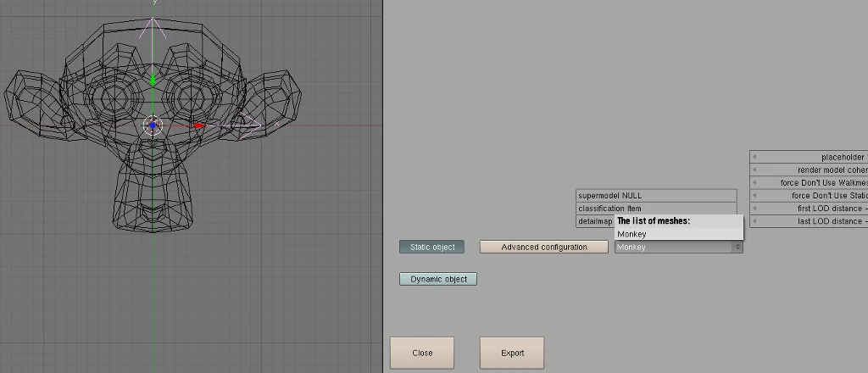Choose Monkey under 'The list of meshes'
Viewport: 868px width, 373px height.
click(x=679, y=234)
